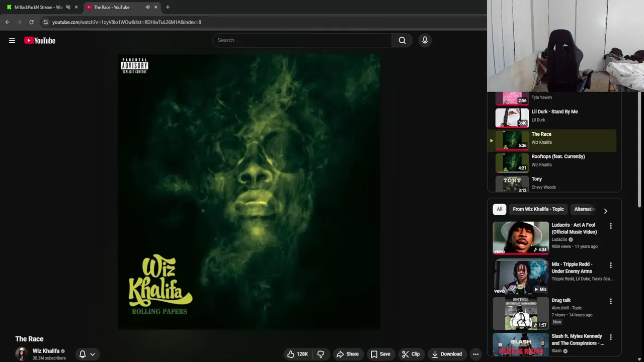Click the address bar URL
This screenshot has height=362, width=644.
click(127, 22)
